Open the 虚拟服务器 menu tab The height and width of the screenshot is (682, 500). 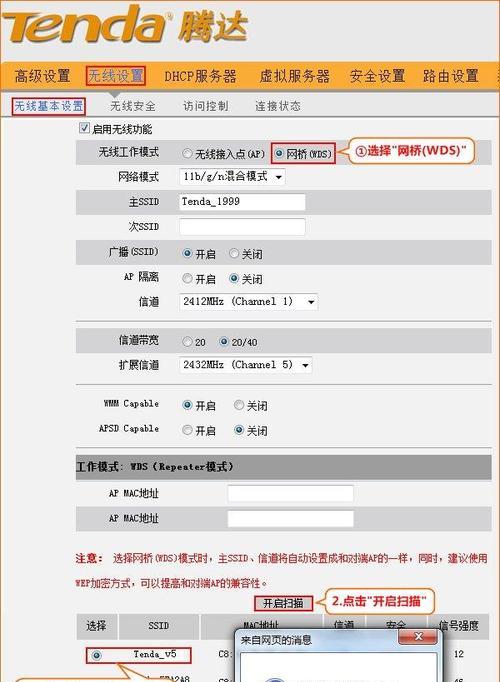point(294,76)
